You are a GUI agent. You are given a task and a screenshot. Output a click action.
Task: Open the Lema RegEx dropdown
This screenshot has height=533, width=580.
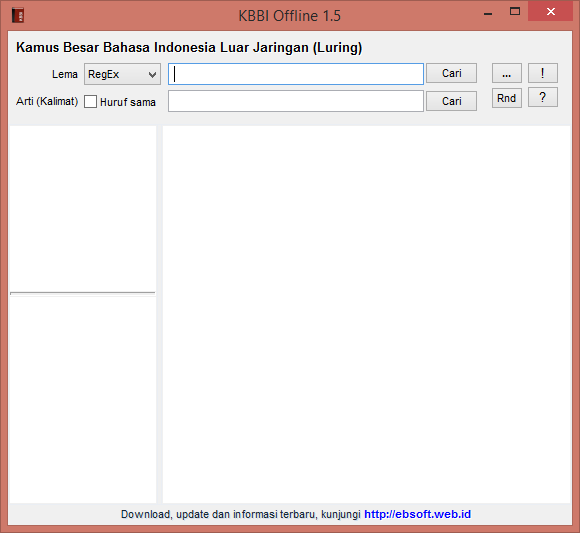coord(122,74)
